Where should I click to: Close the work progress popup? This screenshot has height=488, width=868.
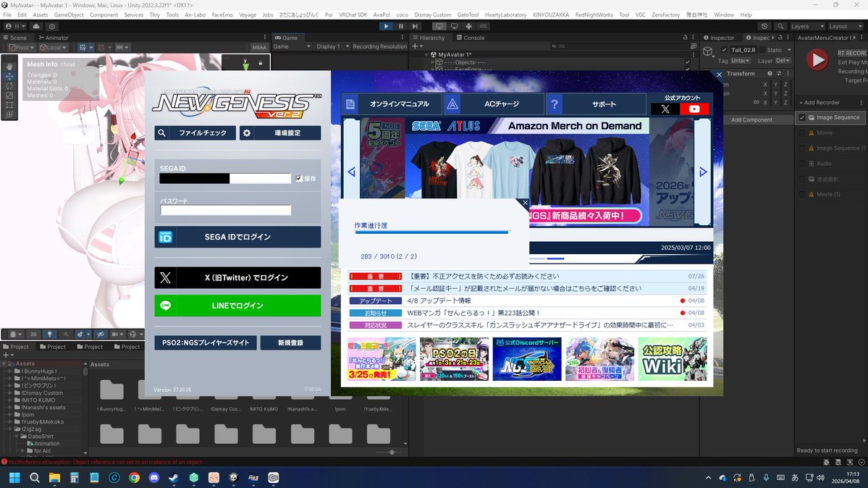point(525,203)
